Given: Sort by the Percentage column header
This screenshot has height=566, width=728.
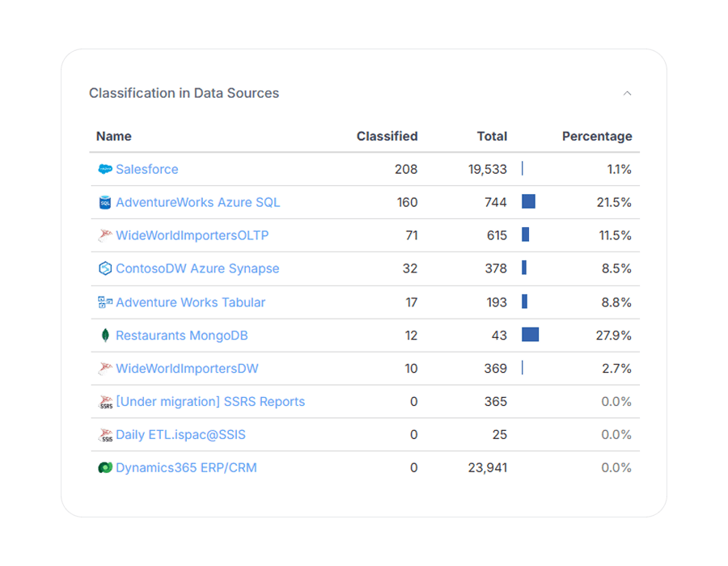Looking at the screenshot, I should coord(597,136).
